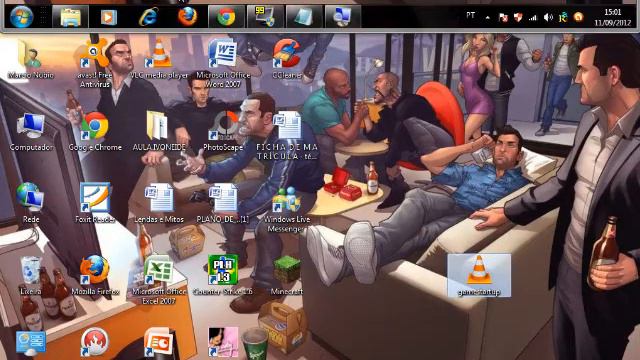Open the avast orange tray icon
This screenshot has width=640, height=360.
578,17
